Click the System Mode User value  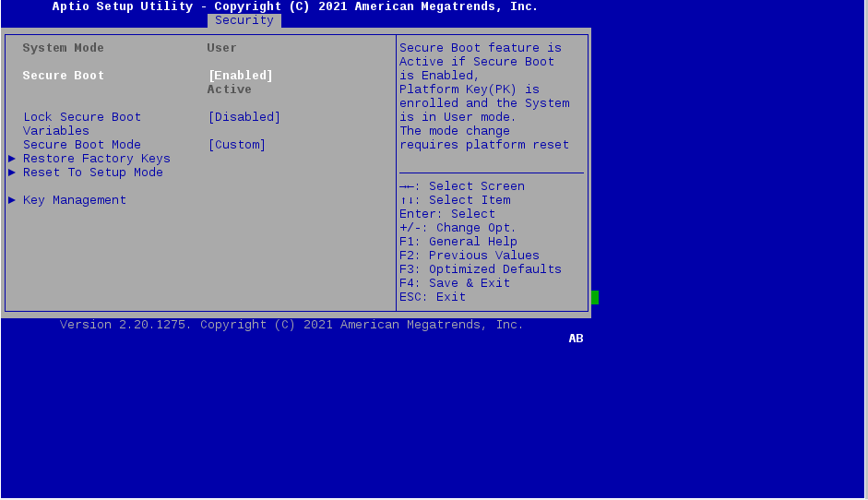222,48
